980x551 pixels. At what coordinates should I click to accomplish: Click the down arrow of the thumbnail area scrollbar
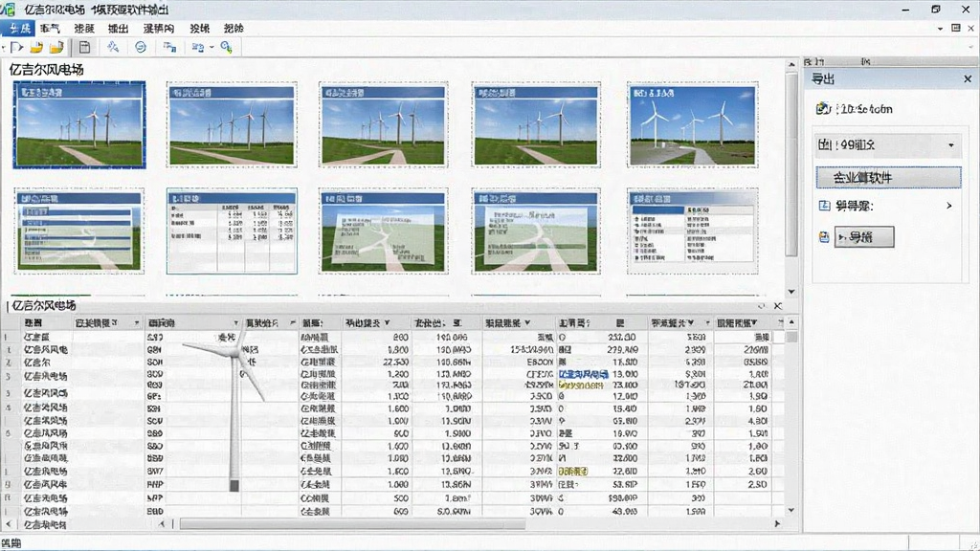(x=791, y=292)
